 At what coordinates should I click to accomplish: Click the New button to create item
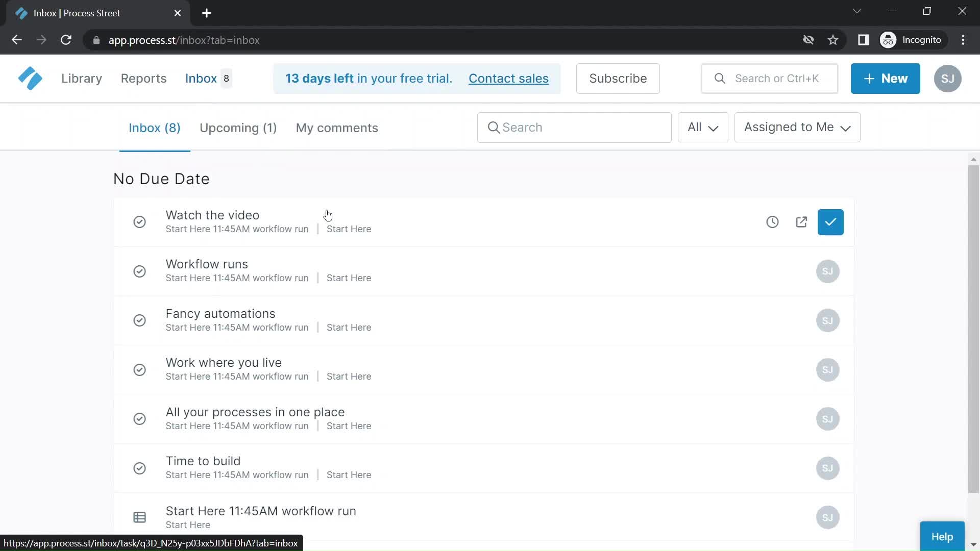(x=886, y=79)
